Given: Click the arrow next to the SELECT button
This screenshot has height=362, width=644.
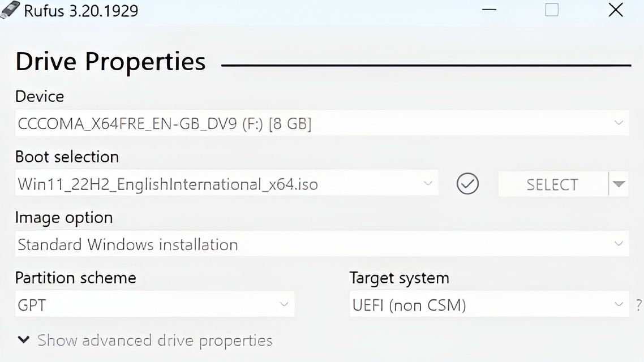Looking at the screenshot, I should [619, 184].
